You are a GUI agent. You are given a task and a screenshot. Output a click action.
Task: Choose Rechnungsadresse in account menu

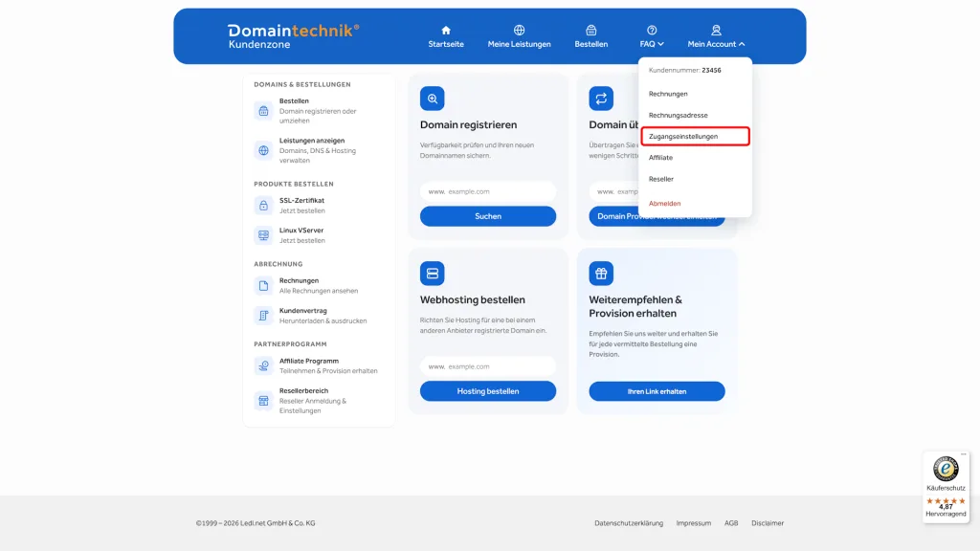tap(679, 115)
